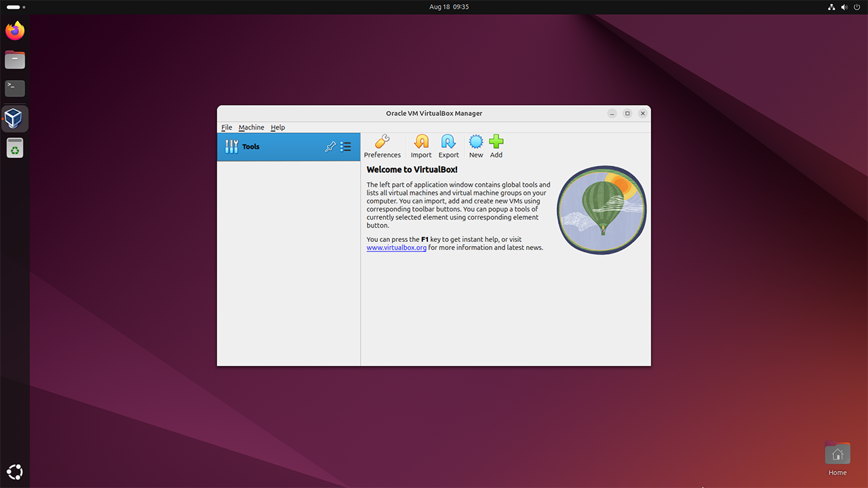The width and height of the screenshot is (868, 488).
Task: Open the Files app in the dock
Action: coord(15,60)
